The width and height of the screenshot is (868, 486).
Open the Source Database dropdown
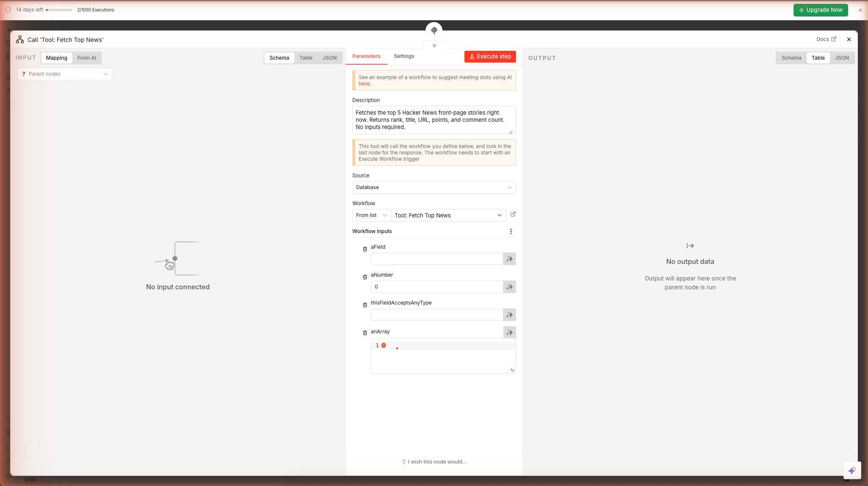(x=434, y=187)
